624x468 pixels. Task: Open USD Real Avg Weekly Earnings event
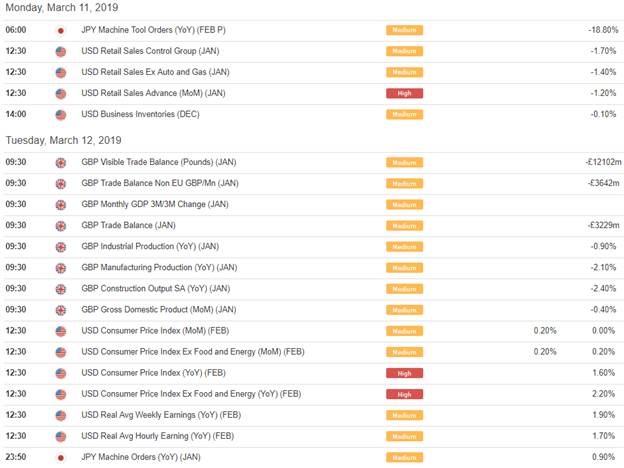point(161,415)
